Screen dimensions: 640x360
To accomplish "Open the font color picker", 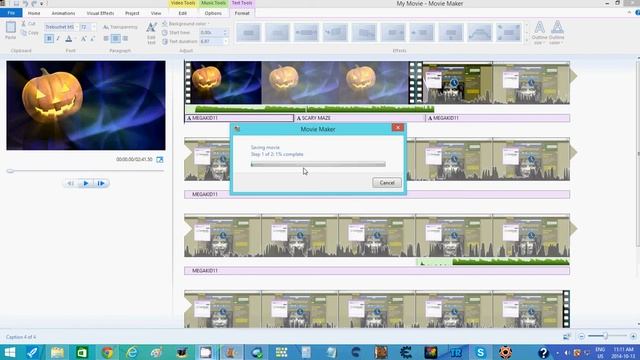I will pyautogui.click(x=69, y=38).
